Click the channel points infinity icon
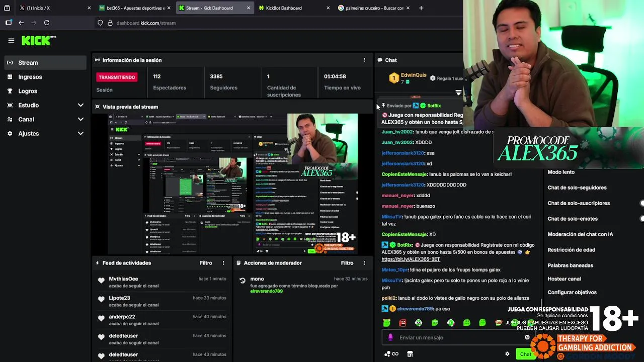644x362 pixels. (391, 354)
